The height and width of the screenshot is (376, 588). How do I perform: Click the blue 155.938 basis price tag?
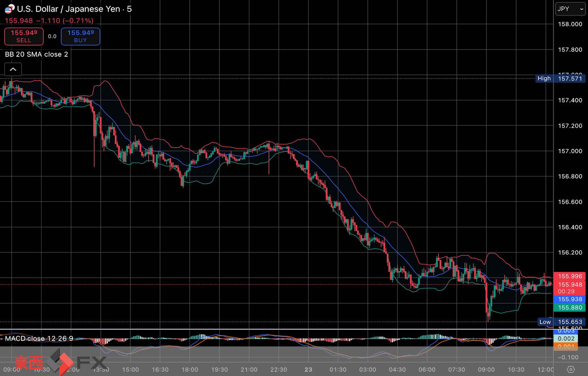(x=570, y=299)
